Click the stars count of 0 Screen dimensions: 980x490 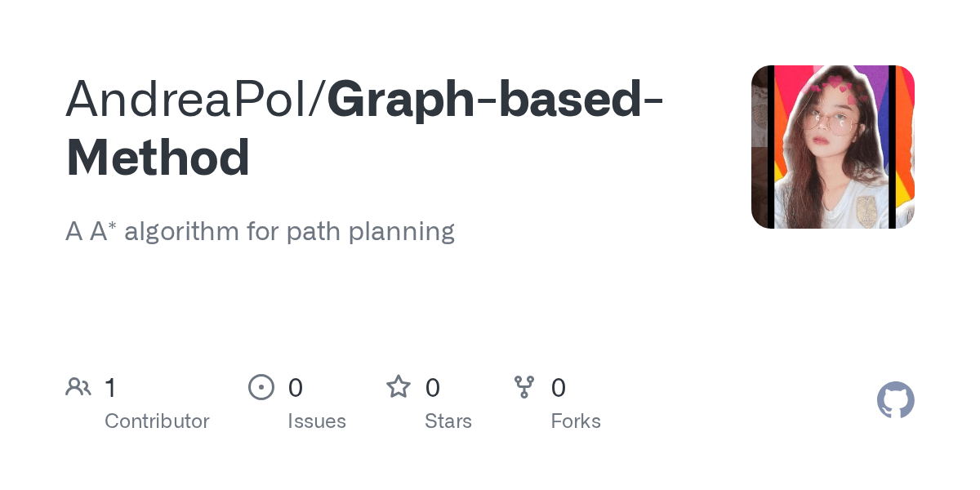pos(433,387)
